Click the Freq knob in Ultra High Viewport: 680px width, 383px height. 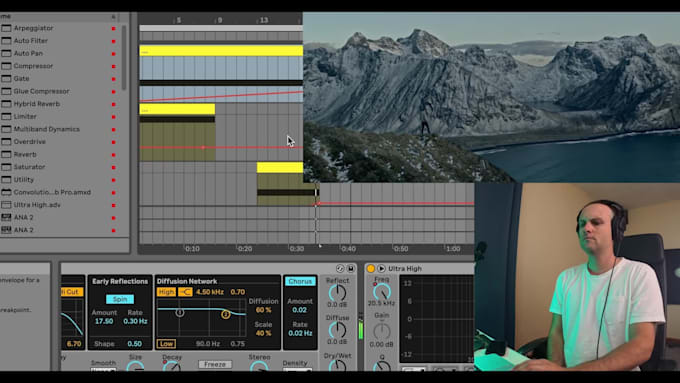(x=382, y=292)
